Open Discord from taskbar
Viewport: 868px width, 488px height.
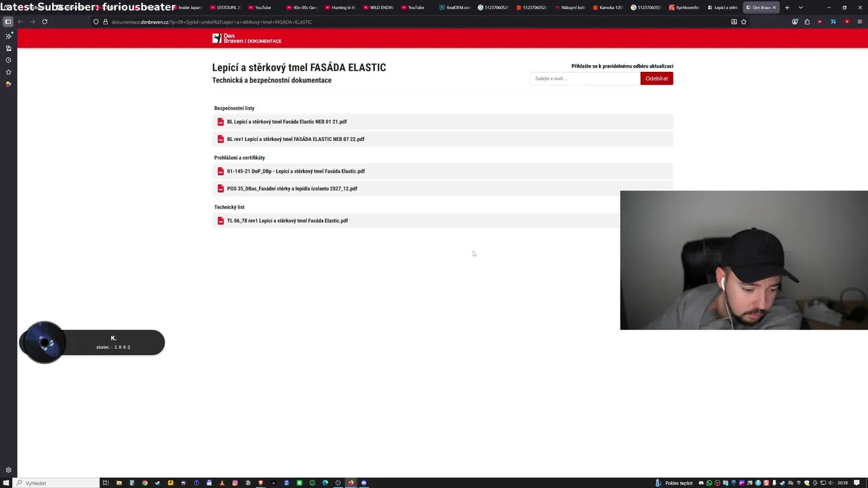363,483
